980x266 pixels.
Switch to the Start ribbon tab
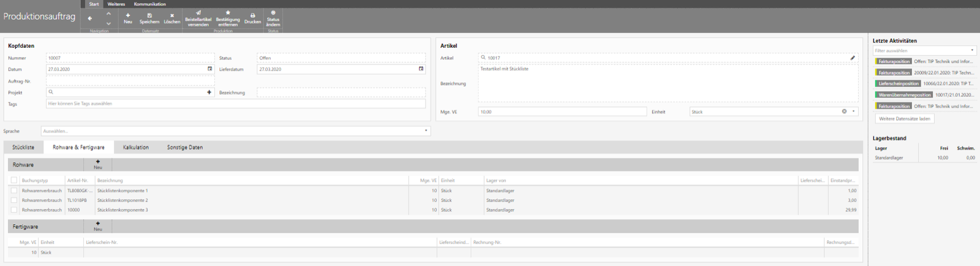94,4
